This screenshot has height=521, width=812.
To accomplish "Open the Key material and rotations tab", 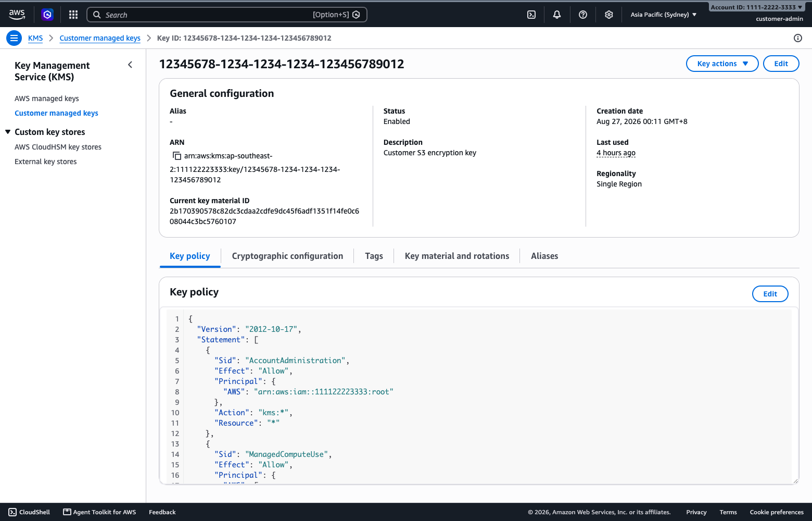I will coord(457,256).
